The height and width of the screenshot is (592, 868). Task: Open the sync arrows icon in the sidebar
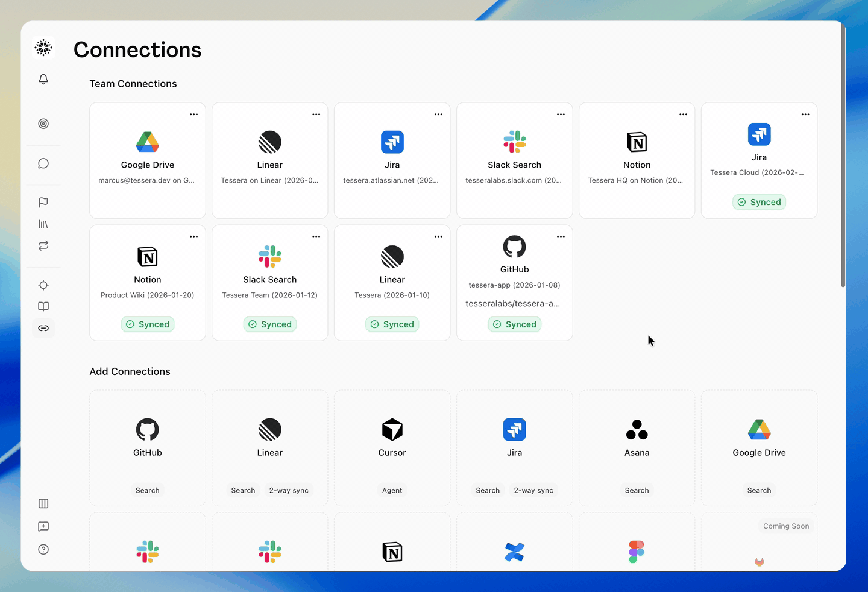(43, 246)
